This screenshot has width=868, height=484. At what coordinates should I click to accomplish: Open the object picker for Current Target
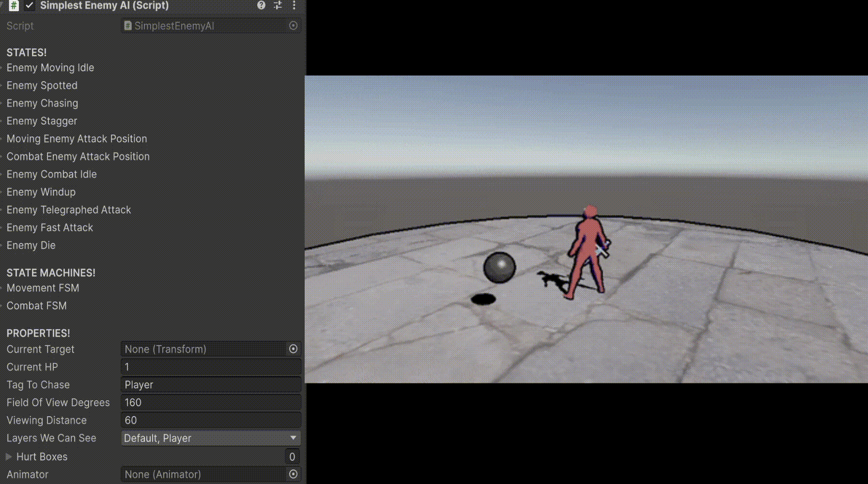point(293,349)
